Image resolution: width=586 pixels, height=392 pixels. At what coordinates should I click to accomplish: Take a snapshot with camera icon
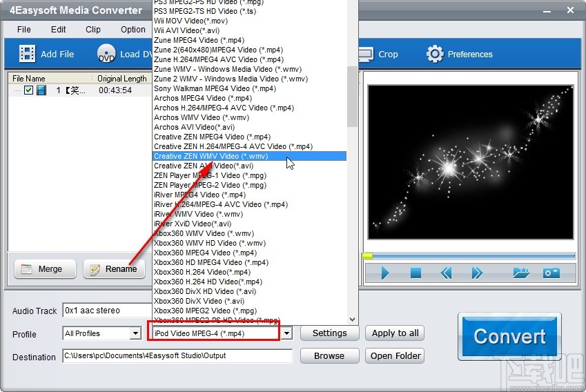coord(551,273)
